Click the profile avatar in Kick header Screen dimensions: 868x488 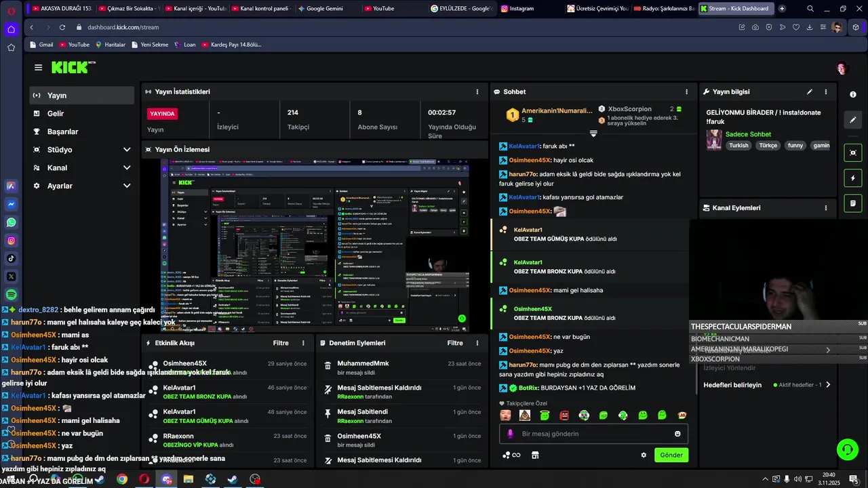tap(842, 68)
